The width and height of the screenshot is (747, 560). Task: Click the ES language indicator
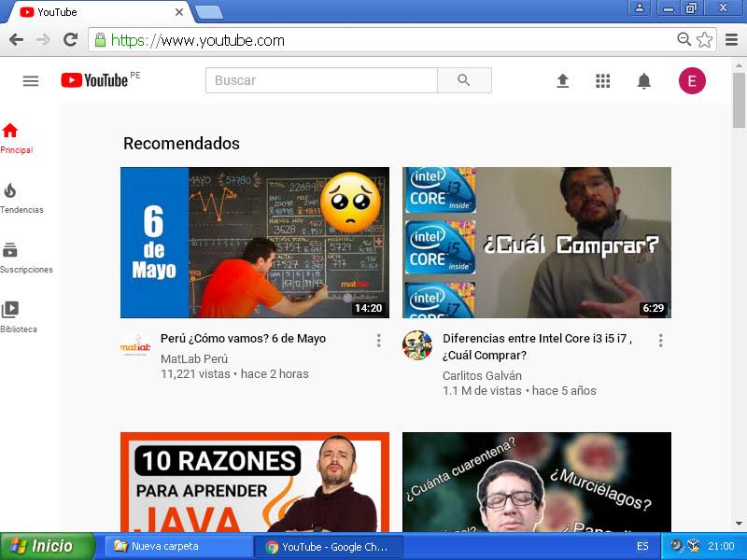[642, 546]
